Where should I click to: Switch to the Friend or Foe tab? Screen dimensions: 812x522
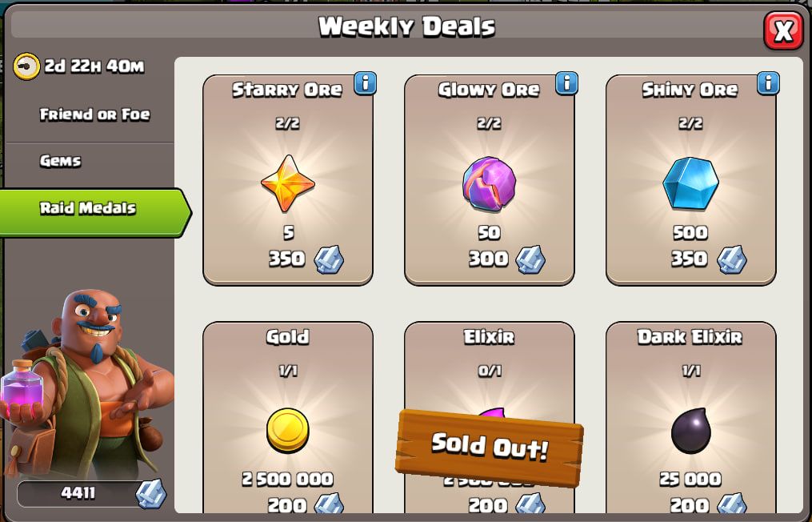tap(94, 114)
